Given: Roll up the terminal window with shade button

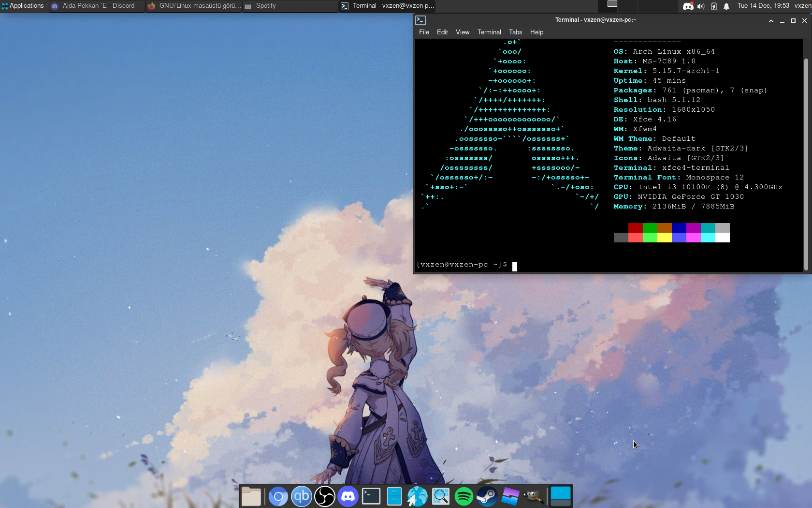Looking at the screenshot, I should pos(771,20).
